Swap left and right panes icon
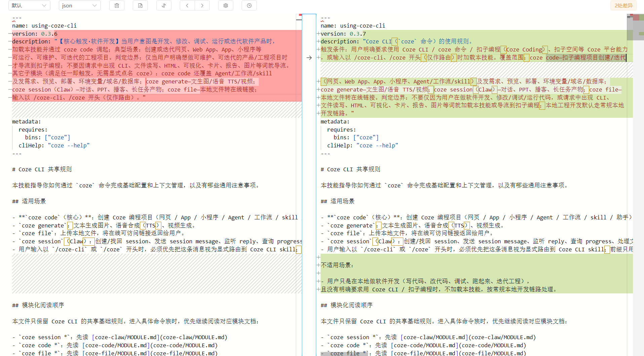 coord(164,5)
